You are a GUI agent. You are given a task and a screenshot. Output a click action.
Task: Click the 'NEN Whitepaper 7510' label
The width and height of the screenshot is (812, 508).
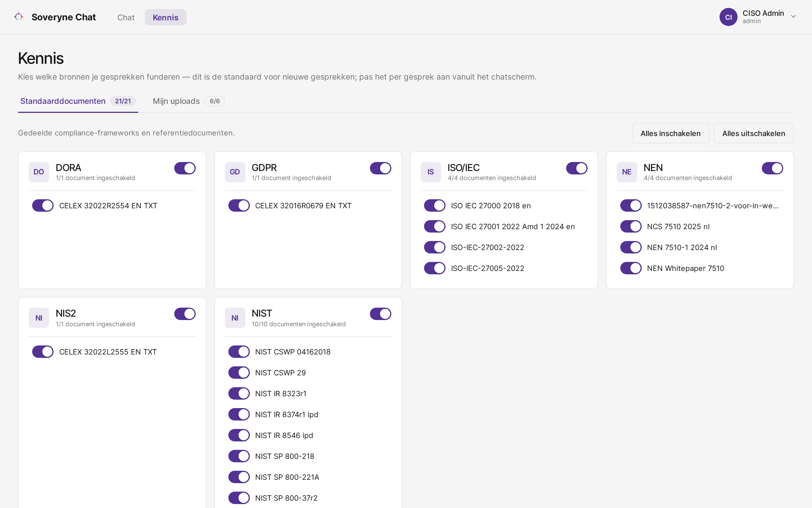pos(685,268)
